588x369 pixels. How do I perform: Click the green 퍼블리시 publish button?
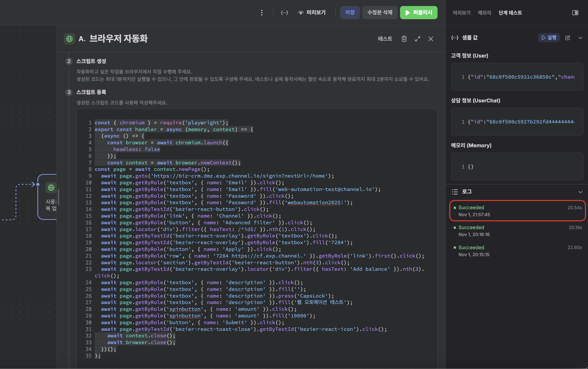tap(419, 13)
